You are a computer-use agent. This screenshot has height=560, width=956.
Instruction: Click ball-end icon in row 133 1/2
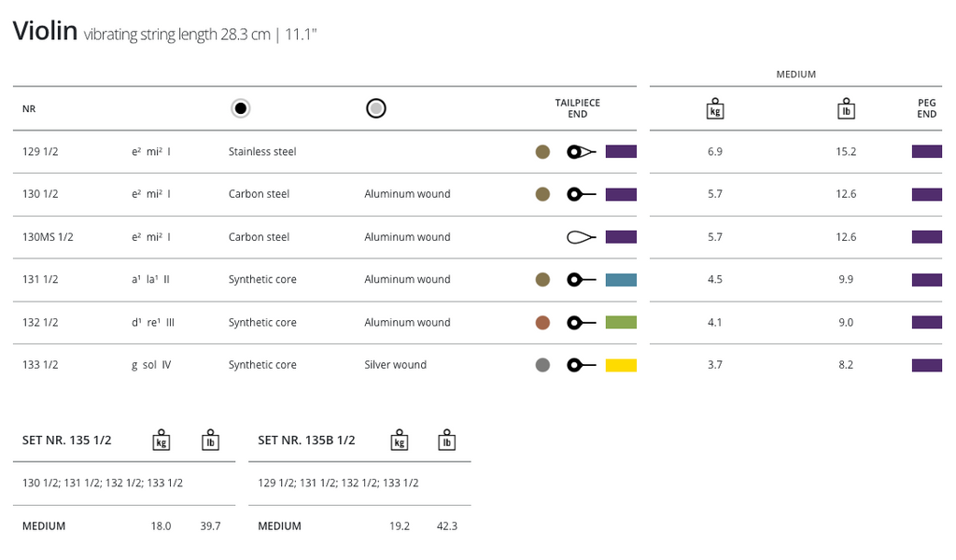581,365
